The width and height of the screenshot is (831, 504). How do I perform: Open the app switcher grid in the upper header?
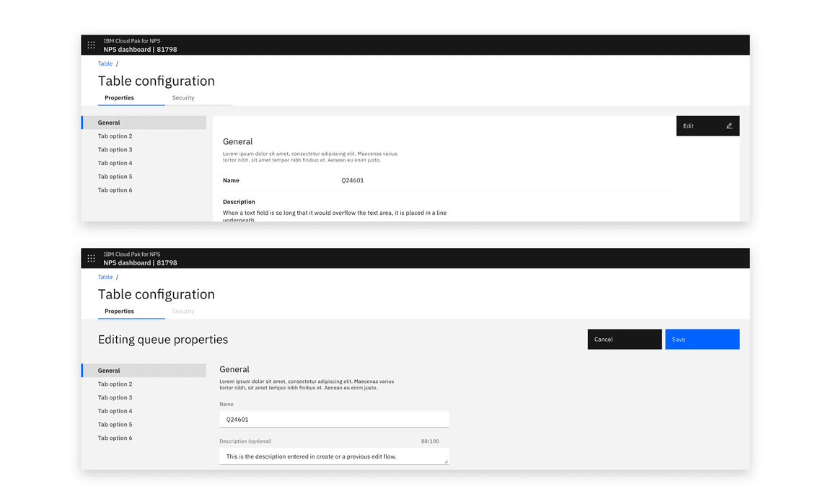91,45
